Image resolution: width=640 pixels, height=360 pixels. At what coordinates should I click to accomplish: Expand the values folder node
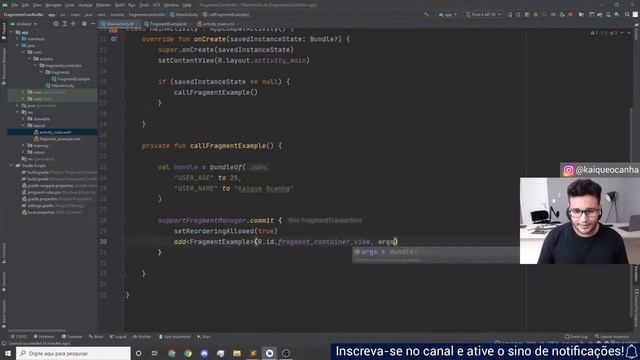coord(23,152)
